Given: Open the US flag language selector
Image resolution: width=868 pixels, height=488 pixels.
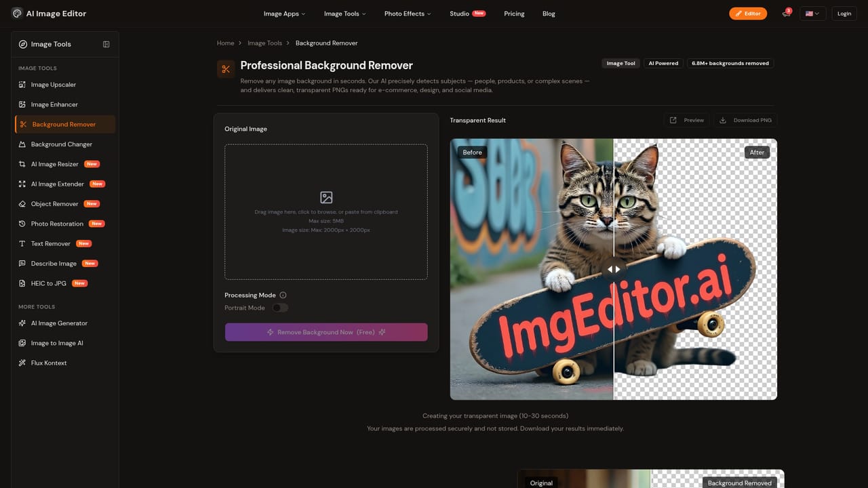Looking at the screenshot, I should click(x=812, y=14).
